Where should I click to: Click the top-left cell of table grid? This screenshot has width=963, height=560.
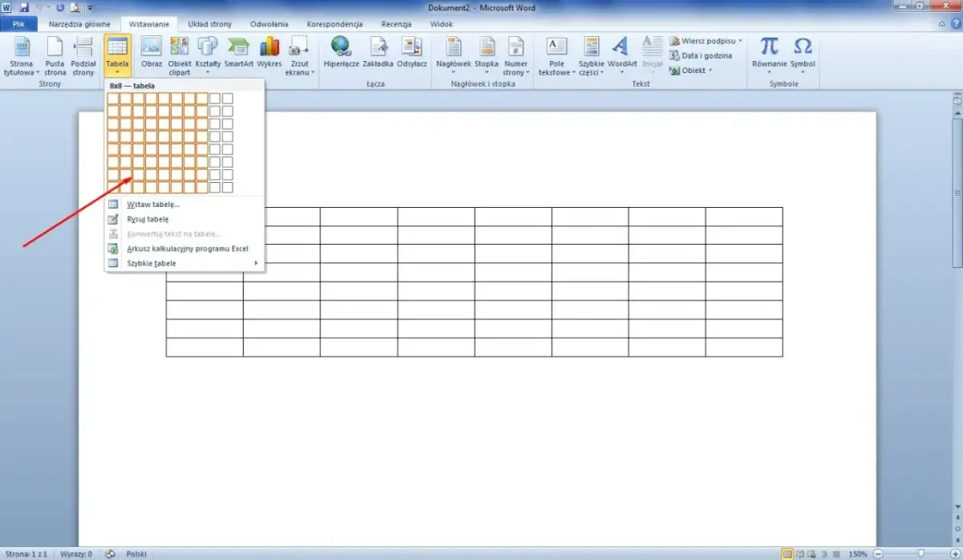tap(113, 99)
